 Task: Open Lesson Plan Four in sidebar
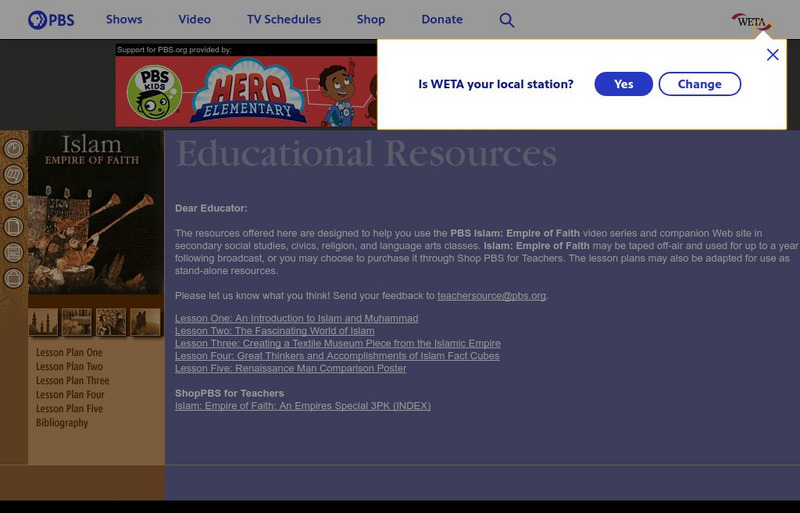[x=70, y=395]
